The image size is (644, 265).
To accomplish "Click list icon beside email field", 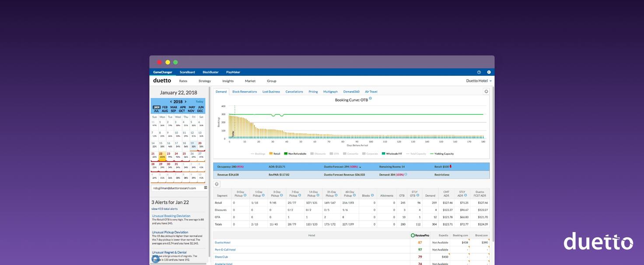I will (x=206, y=187).
